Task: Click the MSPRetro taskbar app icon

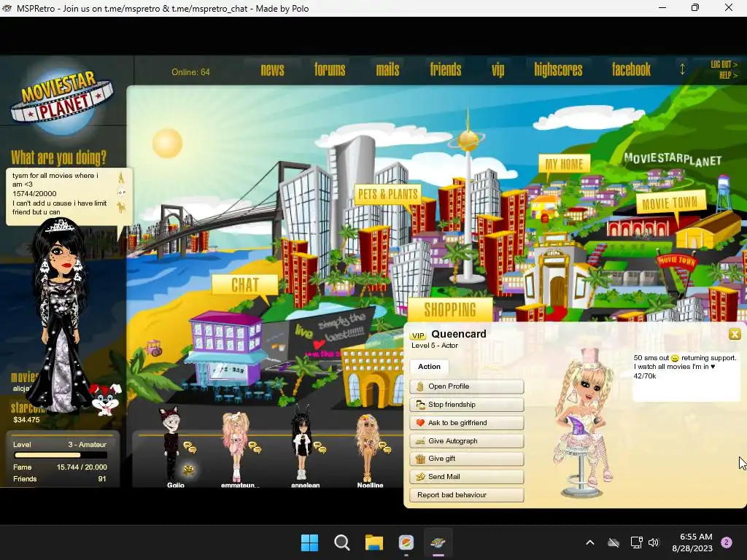Action: point(438,542)
